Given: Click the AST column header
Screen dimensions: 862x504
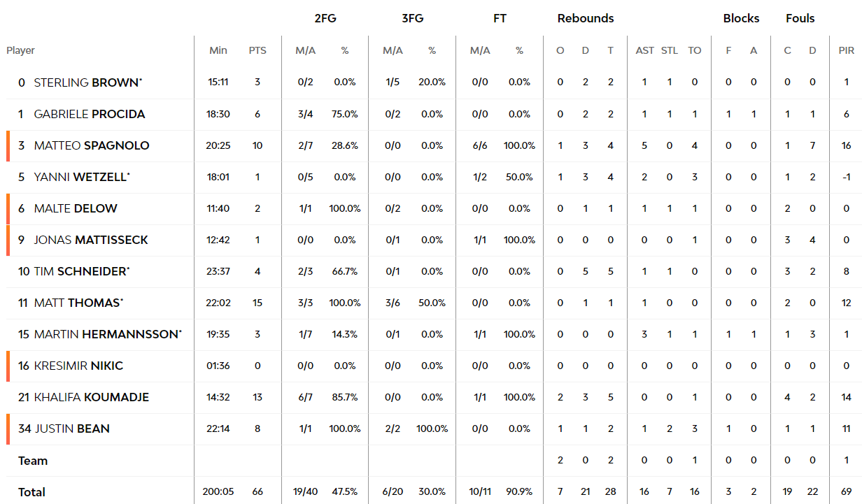Looking at the screenshot, I should click(644, 50).
